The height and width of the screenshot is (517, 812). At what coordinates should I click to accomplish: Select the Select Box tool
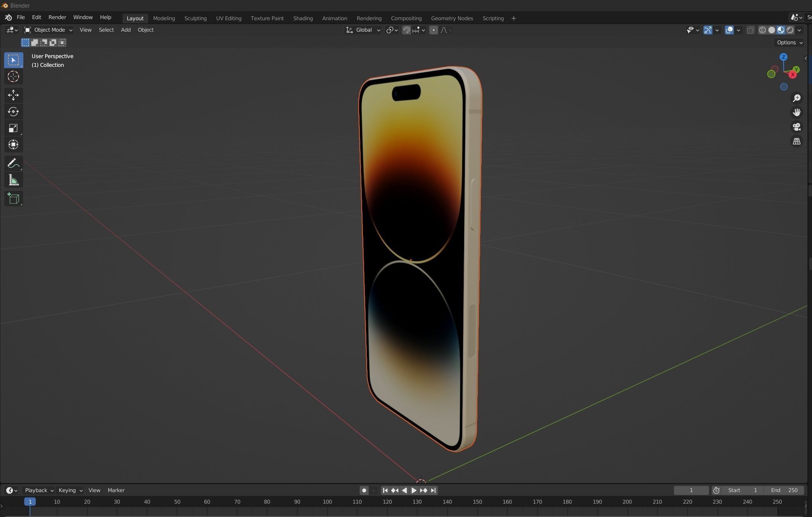pos(13,60)
